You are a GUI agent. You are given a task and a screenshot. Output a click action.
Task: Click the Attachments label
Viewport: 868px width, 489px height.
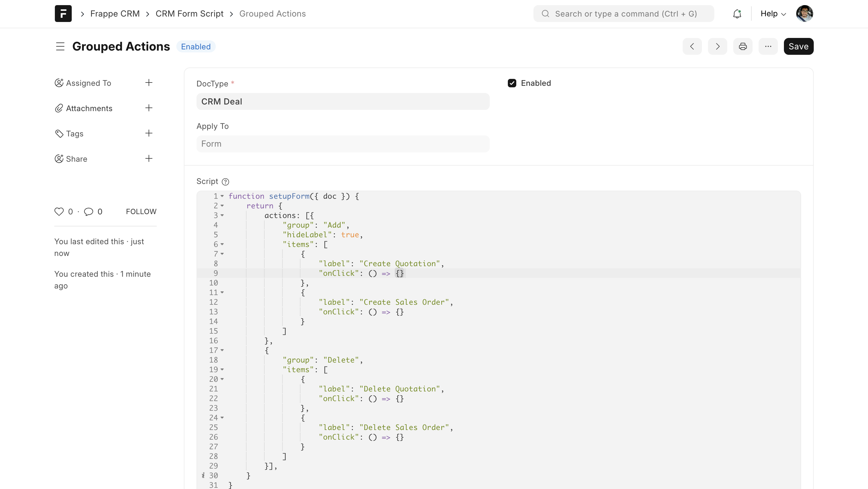89,108
